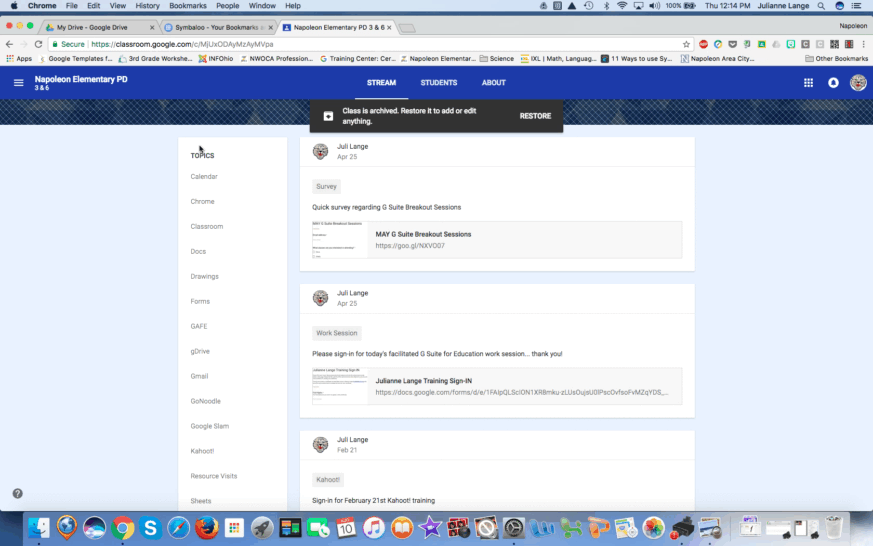The height and width of the screenshot is (546, 873).
Task: Open the Julianne Lange Training Sign-IN form
Action: tap(424, 381)
